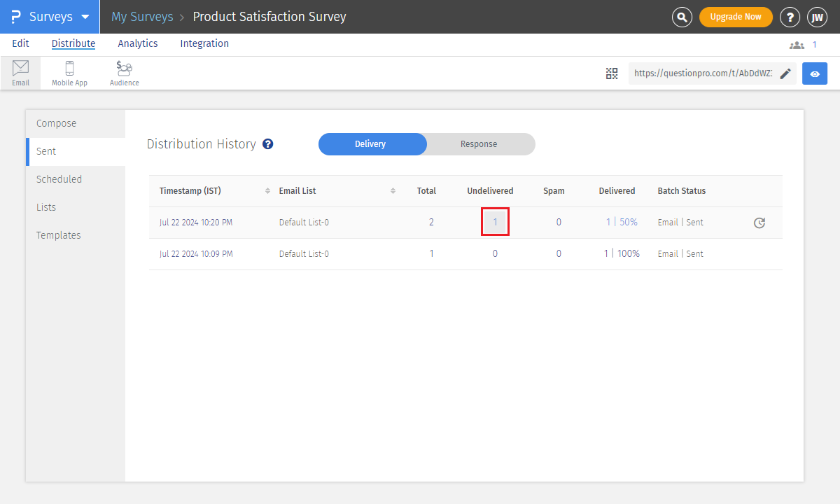The width and height of the screenshot is (840, 504).
Task: Sort the Email List column via its chevron
Action: (x=393, y=190)
